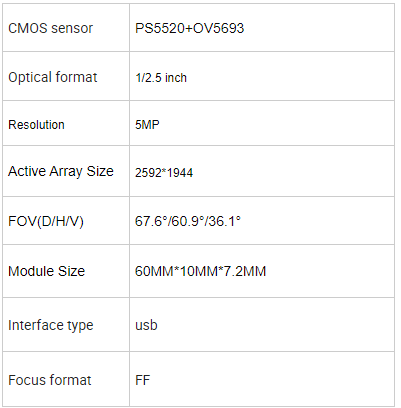
Task: Click empty area right of usb text
Action: [x=277, y=325]
